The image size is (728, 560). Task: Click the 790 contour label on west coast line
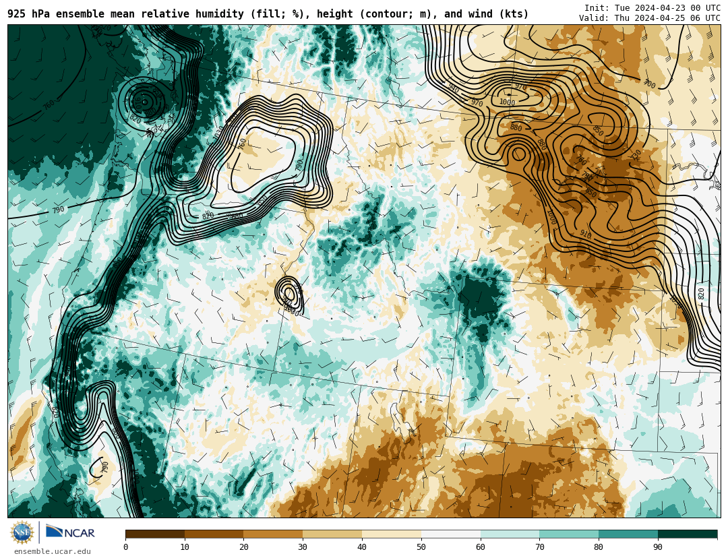(58, 210)
